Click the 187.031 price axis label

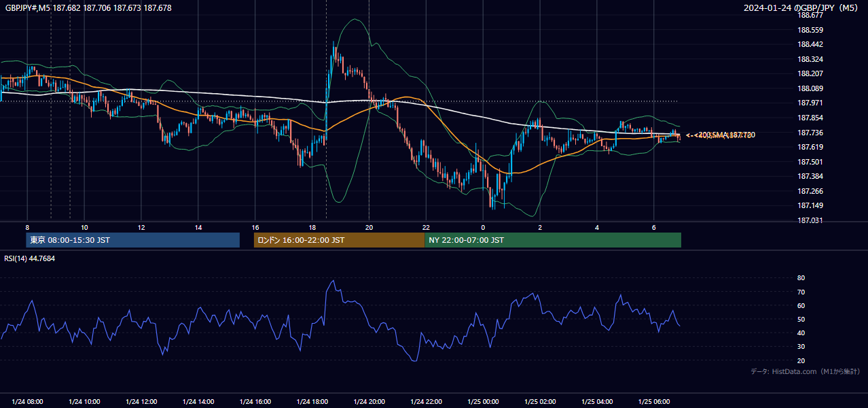810,220
